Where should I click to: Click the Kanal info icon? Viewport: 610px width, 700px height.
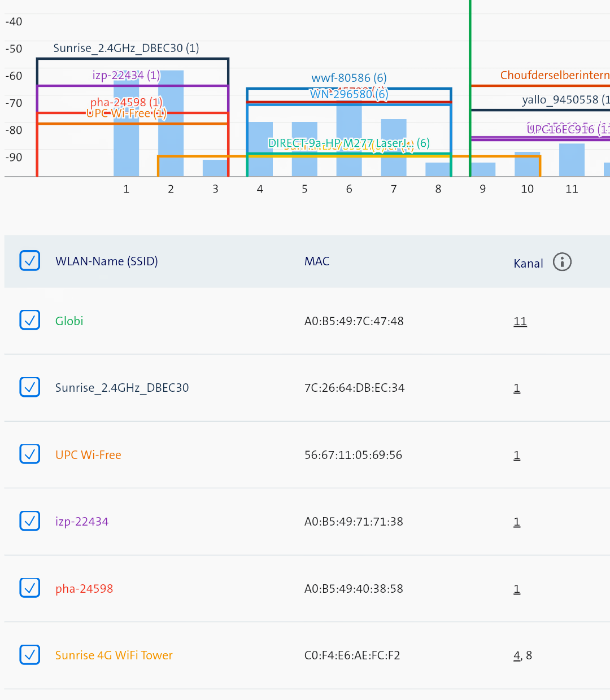562,262
